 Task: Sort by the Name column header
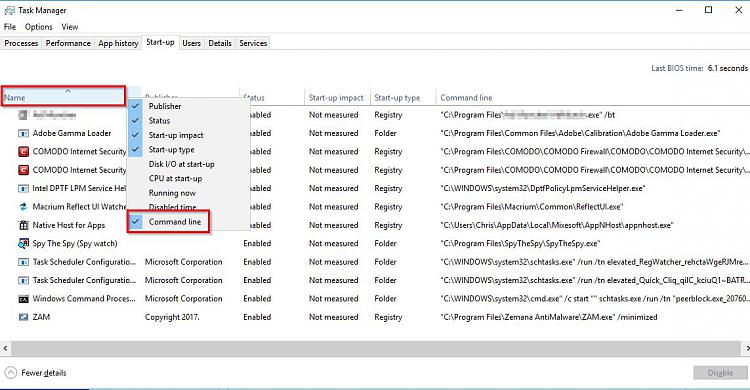click(64, 97)
